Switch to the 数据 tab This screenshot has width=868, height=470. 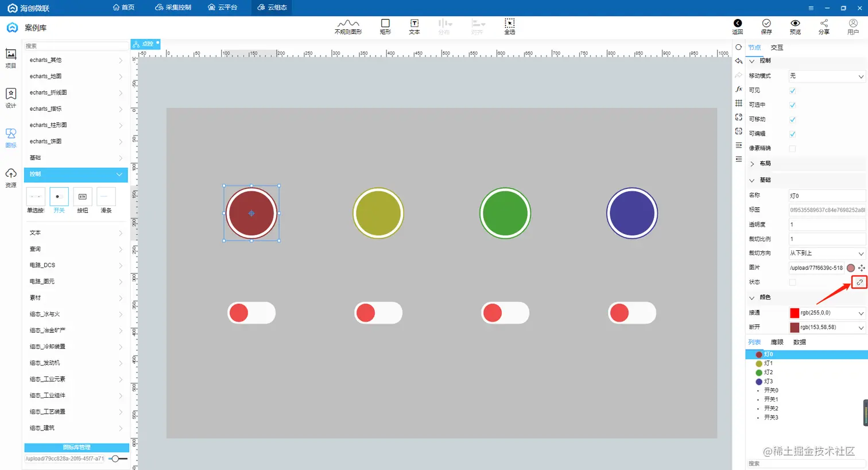[800, 342]
